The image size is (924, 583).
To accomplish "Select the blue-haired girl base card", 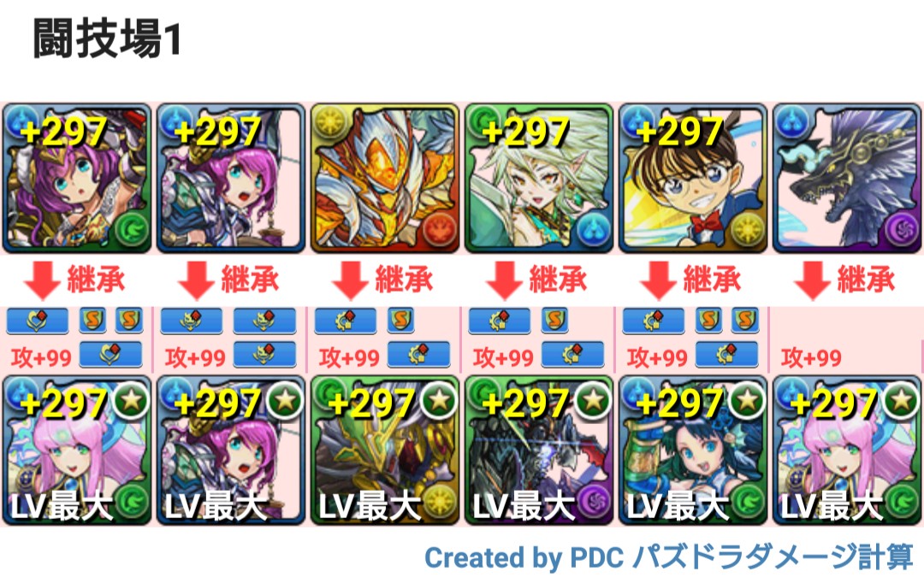I will [692, 450].
